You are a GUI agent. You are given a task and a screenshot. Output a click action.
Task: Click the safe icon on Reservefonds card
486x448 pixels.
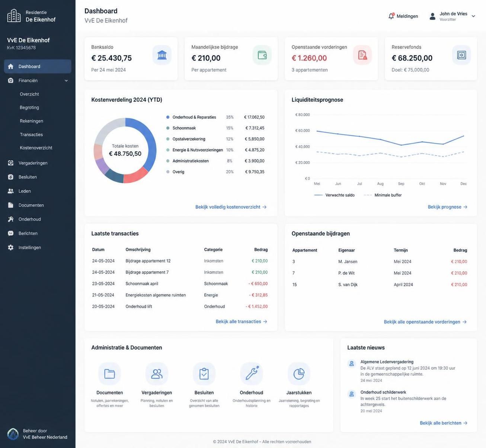point(461,55)
